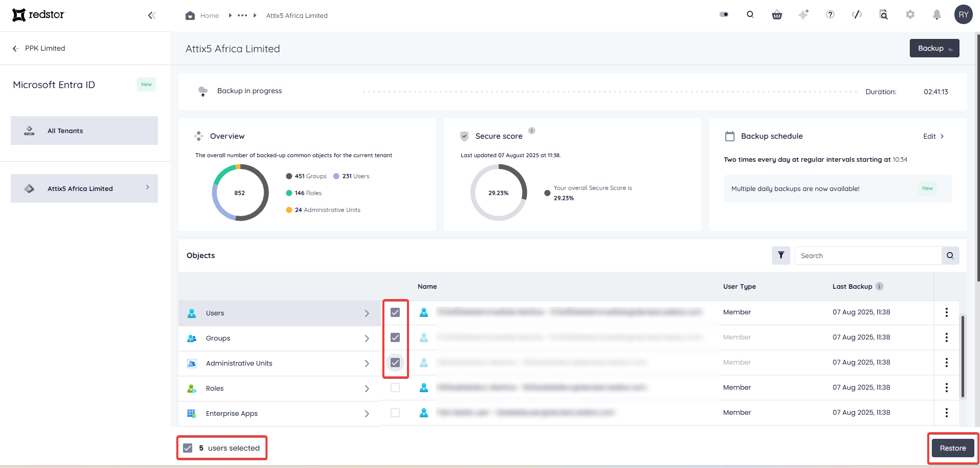Open kebab menu for first user row
The width and height of the screenshot is (980, 468).
pyautogui.click(x=947, y=312)
